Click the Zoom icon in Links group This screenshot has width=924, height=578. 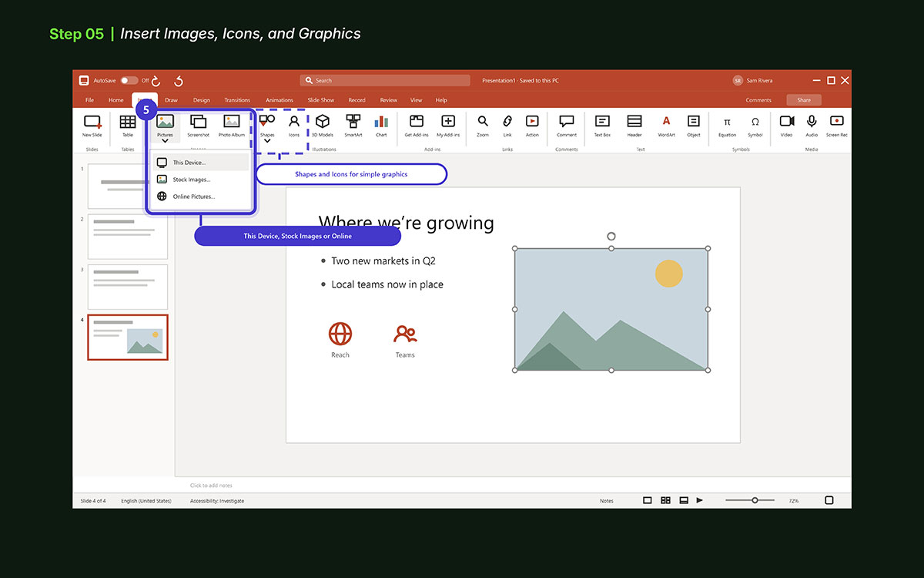483,122
